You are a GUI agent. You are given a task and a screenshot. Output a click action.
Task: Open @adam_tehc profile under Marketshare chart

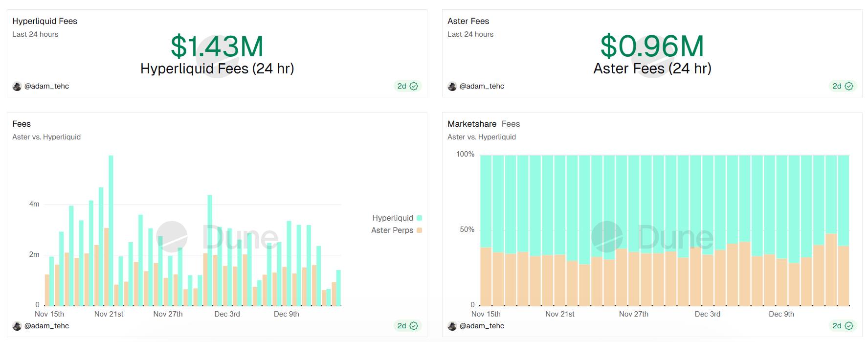482,326
